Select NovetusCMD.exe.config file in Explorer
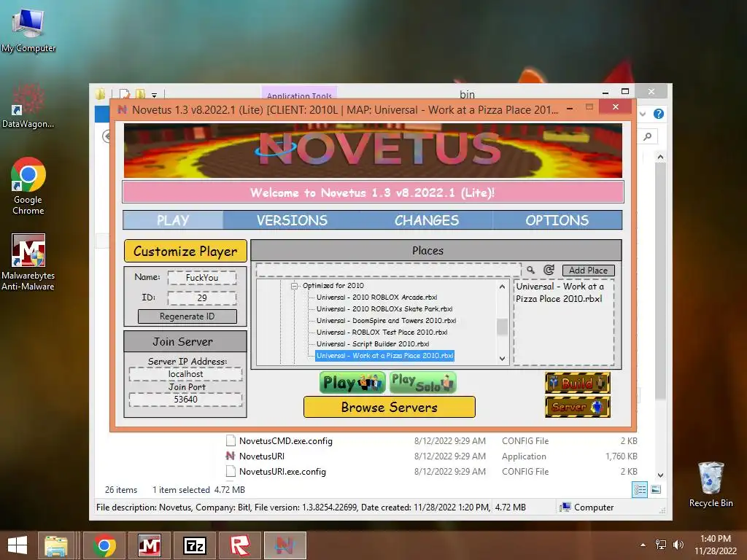 (286, 441)
